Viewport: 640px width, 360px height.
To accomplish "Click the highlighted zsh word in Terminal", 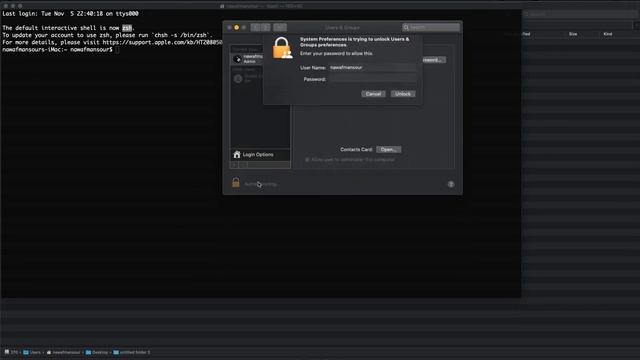I will click(127, 28).
